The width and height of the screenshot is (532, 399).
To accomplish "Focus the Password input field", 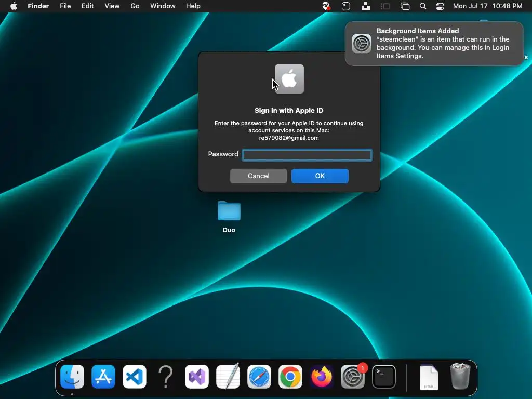I will 307,155.
